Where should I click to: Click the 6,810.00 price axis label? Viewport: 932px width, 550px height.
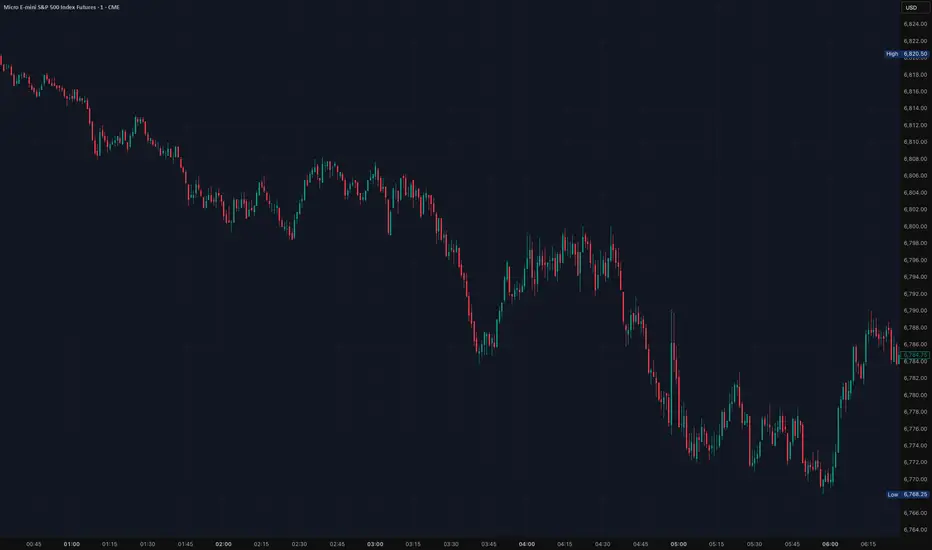915,142
